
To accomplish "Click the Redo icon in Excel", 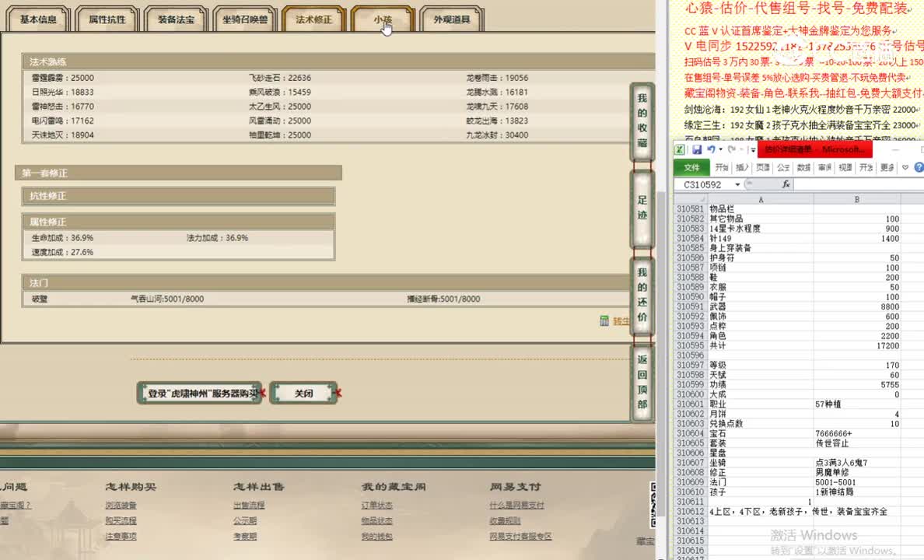I will (x=731, y=149).
